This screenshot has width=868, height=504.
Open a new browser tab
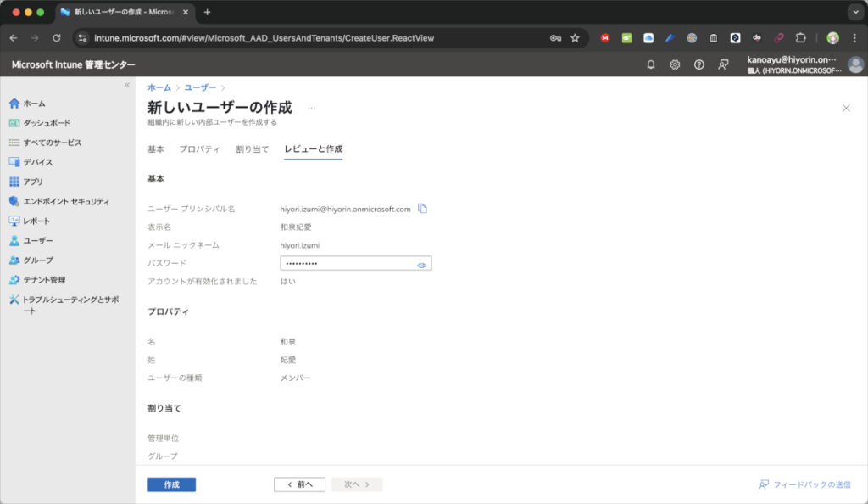[207, 12]
